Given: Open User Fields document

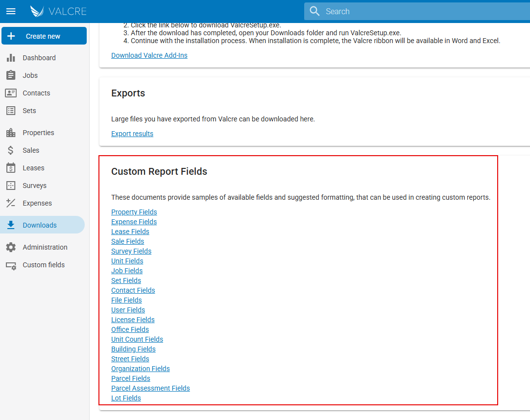Looking at the screenshot, I should [x=128, y=310].
